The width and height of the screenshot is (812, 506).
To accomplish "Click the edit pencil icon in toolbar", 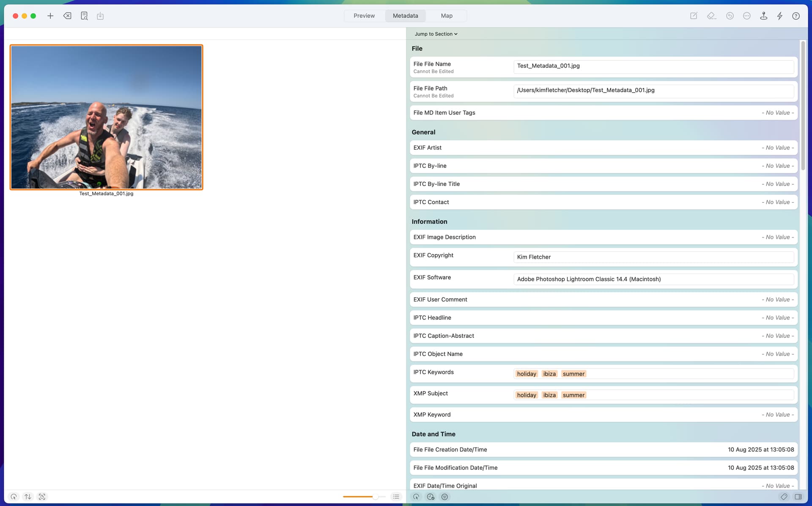I will click(x=694, y=16).
